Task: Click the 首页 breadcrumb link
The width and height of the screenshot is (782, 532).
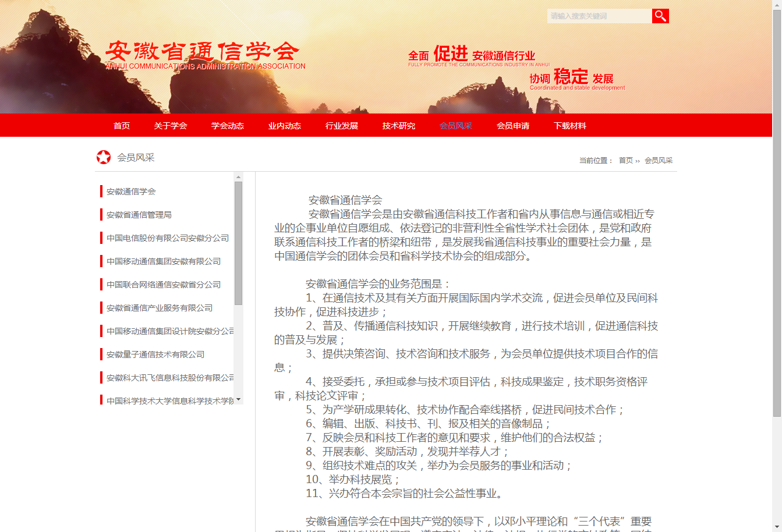Action: click(625, 161)
